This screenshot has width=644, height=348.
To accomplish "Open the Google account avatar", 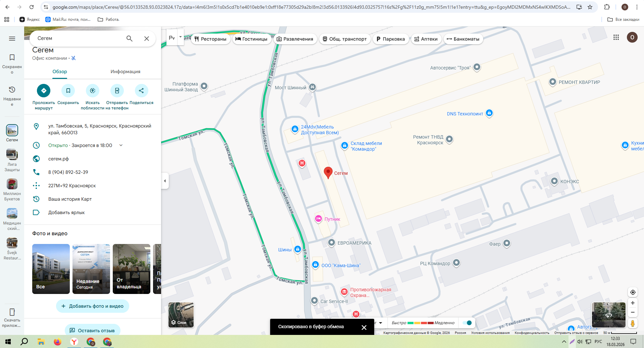I will [x=632, y=37].
